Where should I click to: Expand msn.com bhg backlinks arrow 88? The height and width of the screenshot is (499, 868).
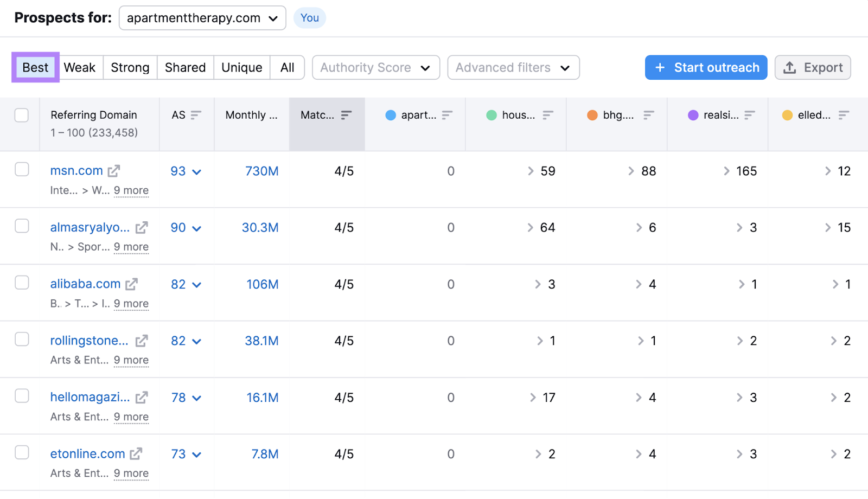tap(631, 171)
